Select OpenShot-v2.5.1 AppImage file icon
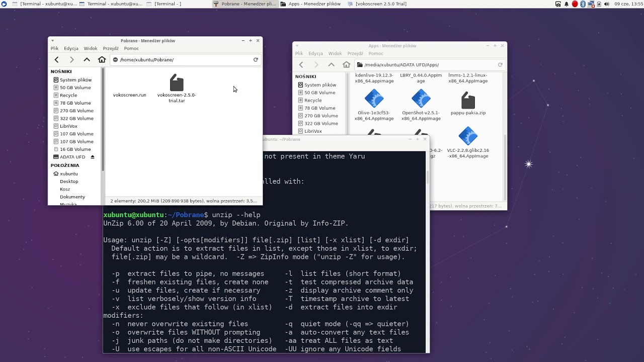 (421, 99)
